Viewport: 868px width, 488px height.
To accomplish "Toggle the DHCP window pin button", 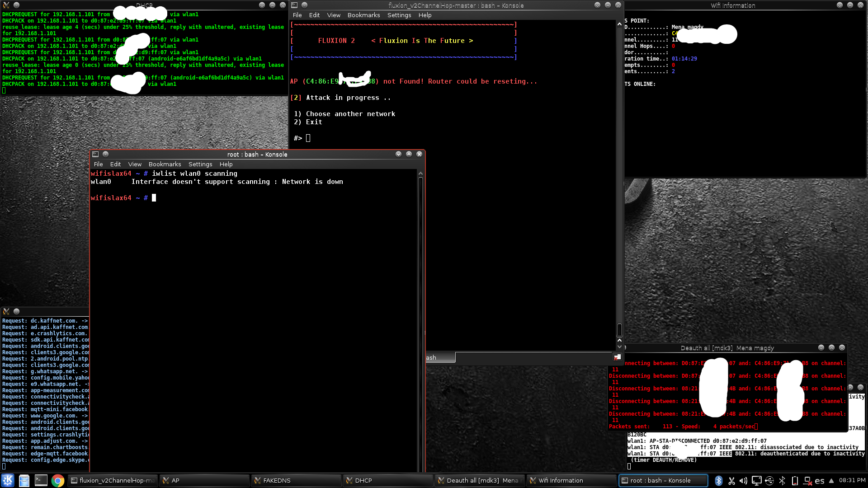I will (16, 5).
